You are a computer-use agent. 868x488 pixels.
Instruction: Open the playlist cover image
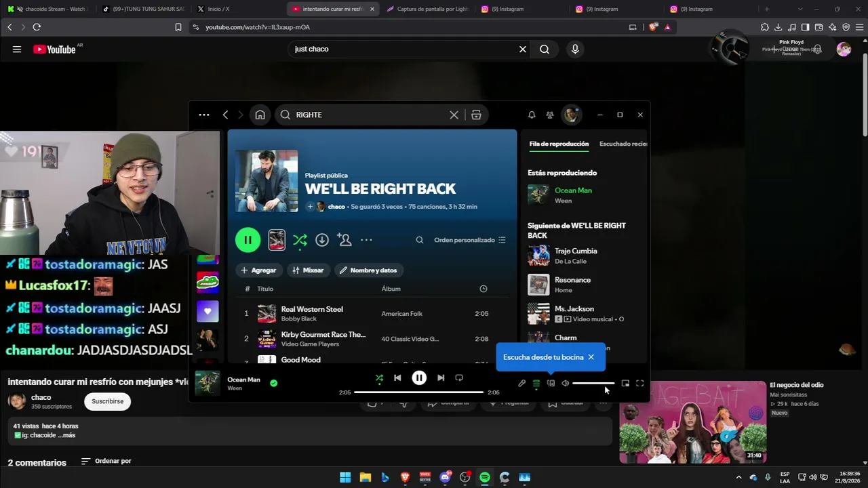[x=267, y=181]
